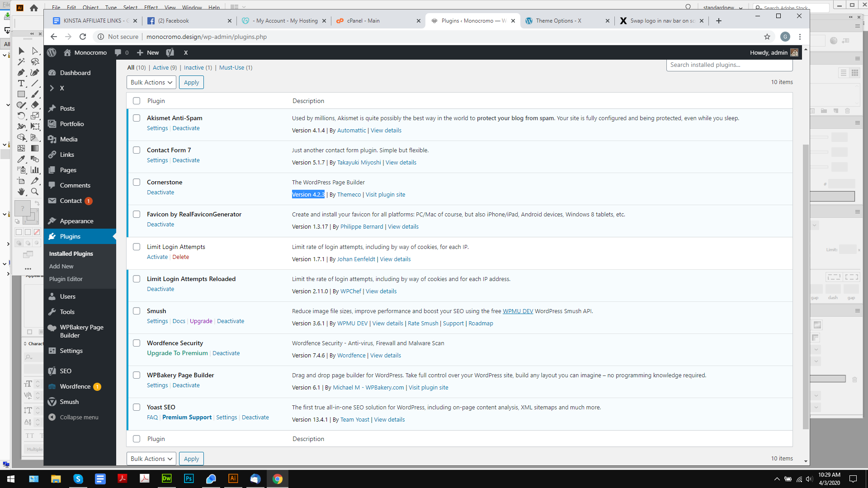Select the Lasso tool

[x=35, y=62]
